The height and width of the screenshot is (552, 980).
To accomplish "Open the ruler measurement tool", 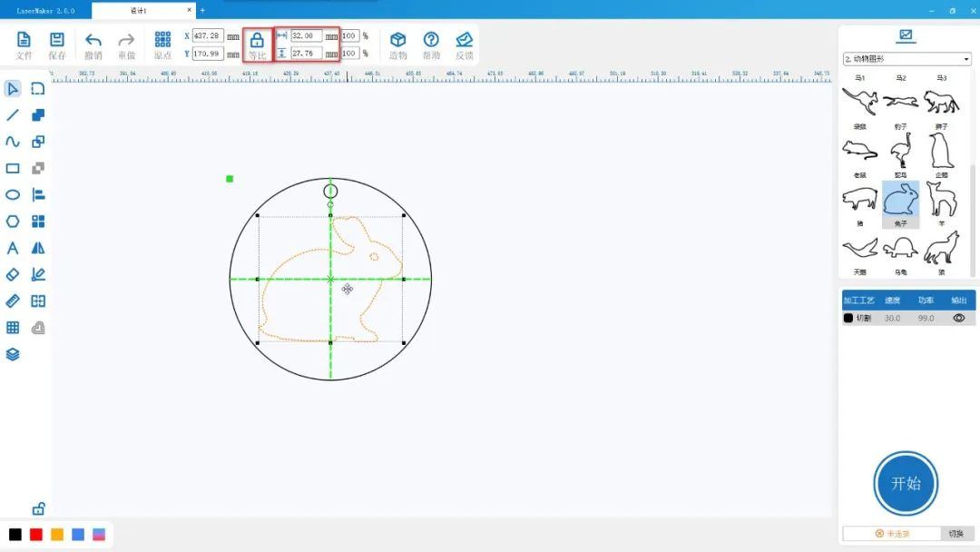I will coord(13,301).
